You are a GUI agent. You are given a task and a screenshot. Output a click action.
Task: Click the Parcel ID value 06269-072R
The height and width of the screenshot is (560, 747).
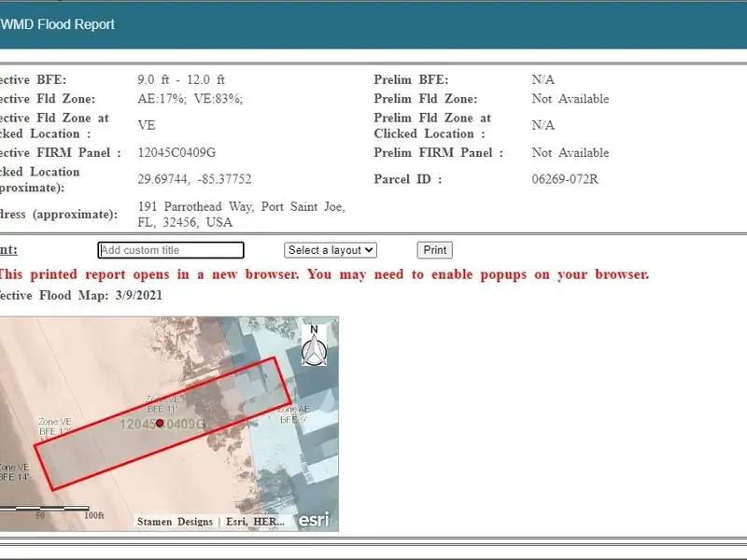[565, 179]
